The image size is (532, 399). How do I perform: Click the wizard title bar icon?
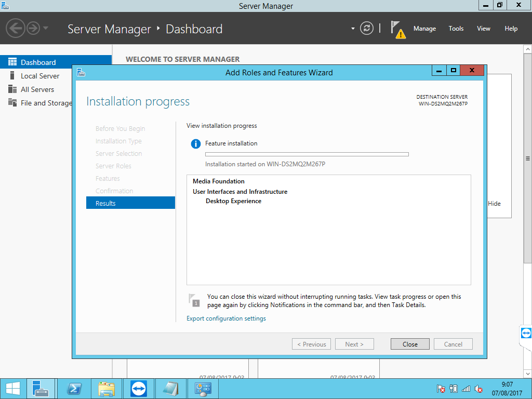point(81,72)
